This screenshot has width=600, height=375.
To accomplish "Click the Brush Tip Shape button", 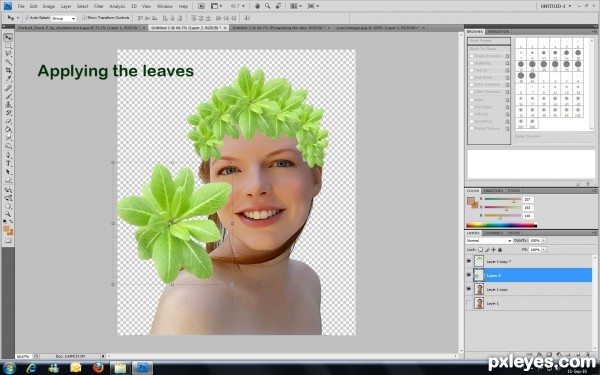I will pyautogui.click(x=489, y=49).
